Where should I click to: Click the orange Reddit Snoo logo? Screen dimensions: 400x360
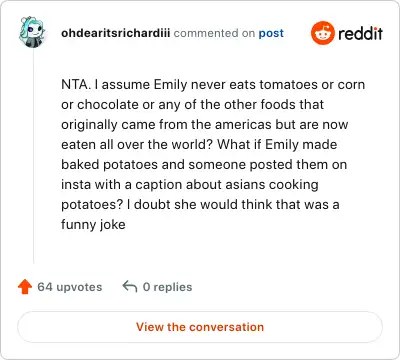click(x=322, y=33)
